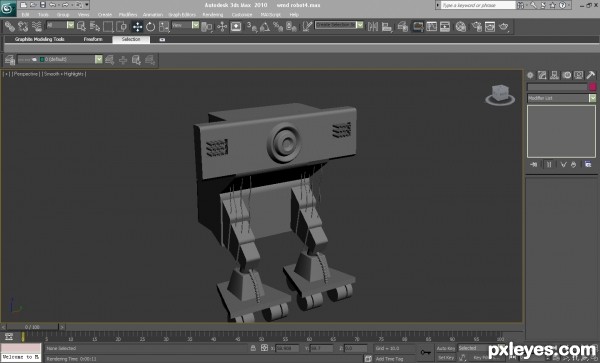Select the Select and Link tool
Screen dimensions: 600x363
[x=10, y=26]
